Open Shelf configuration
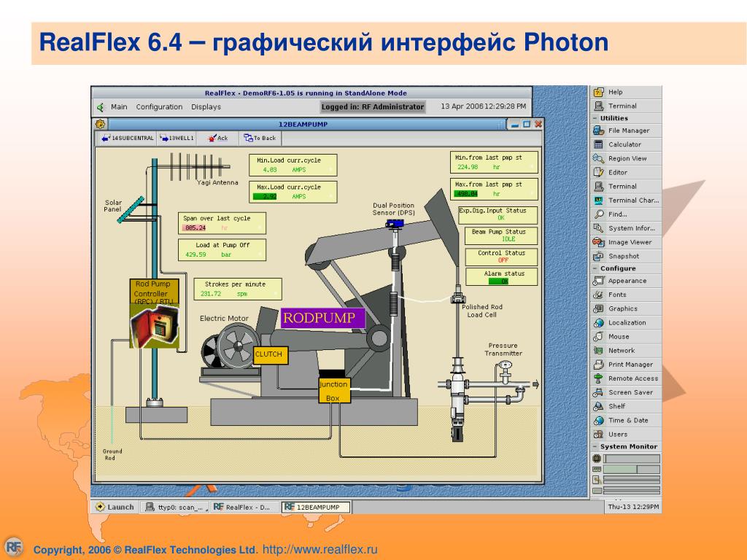 [626, 406]
